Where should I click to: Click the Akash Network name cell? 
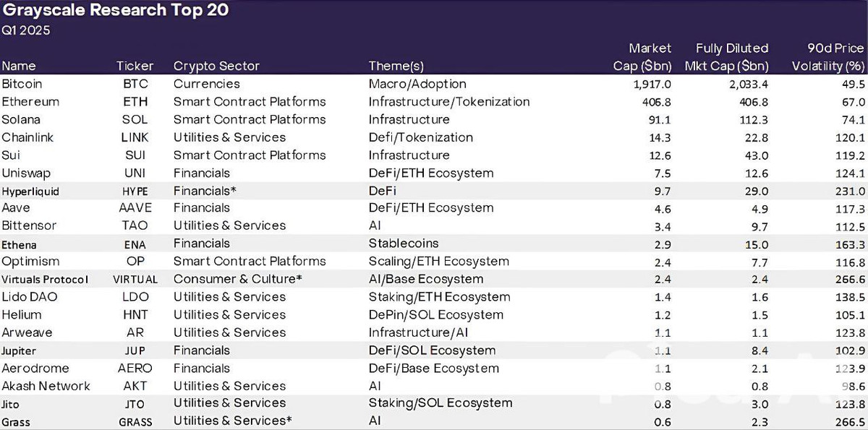pos(46,386)
